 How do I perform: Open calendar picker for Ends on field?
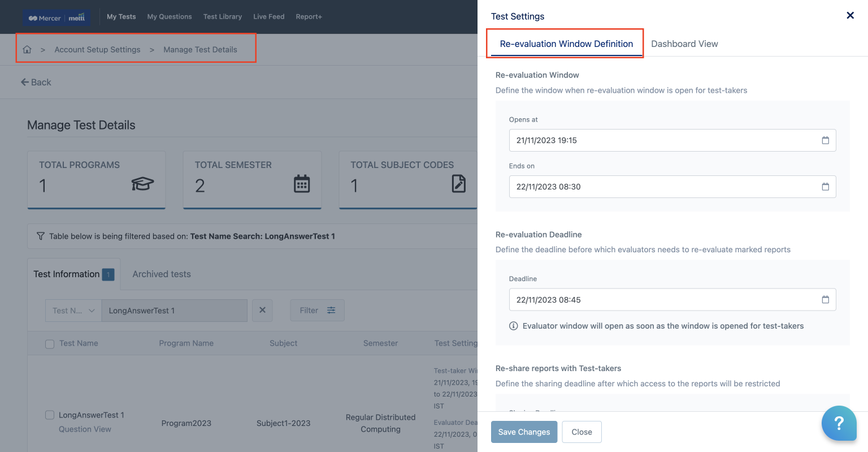point(825,187)
